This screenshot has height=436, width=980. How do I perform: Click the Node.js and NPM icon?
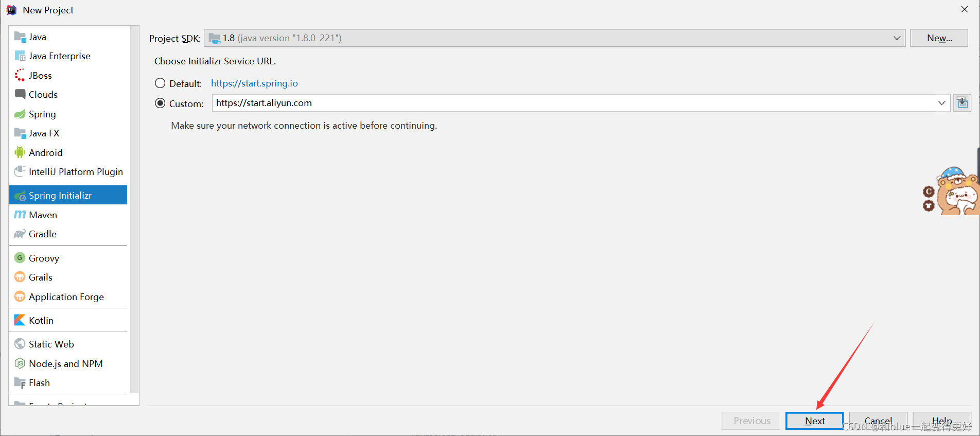20,363
